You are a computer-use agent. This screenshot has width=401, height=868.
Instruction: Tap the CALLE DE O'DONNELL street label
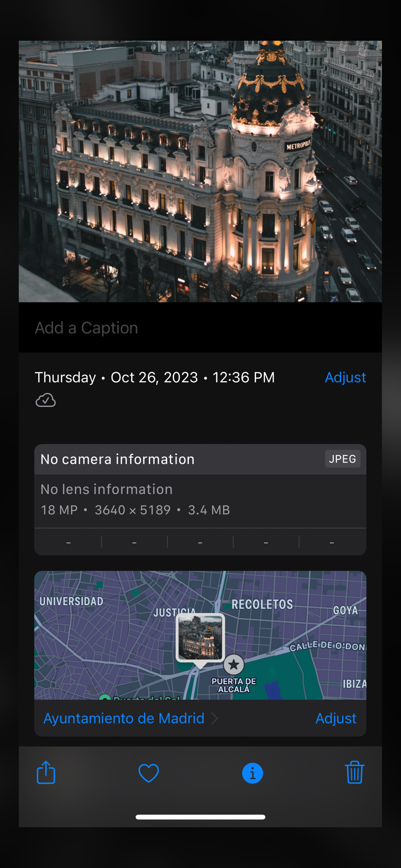coord(328,646)
